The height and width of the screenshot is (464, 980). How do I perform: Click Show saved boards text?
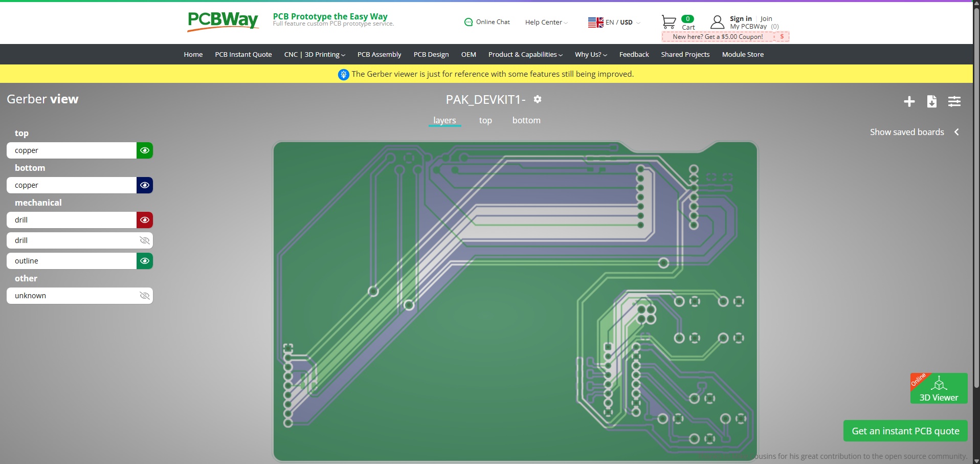tap(907, 132)
